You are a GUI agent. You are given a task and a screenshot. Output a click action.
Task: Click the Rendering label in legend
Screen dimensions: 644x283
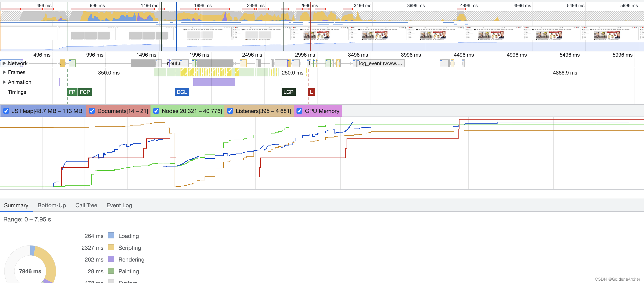tap(131, 260)
